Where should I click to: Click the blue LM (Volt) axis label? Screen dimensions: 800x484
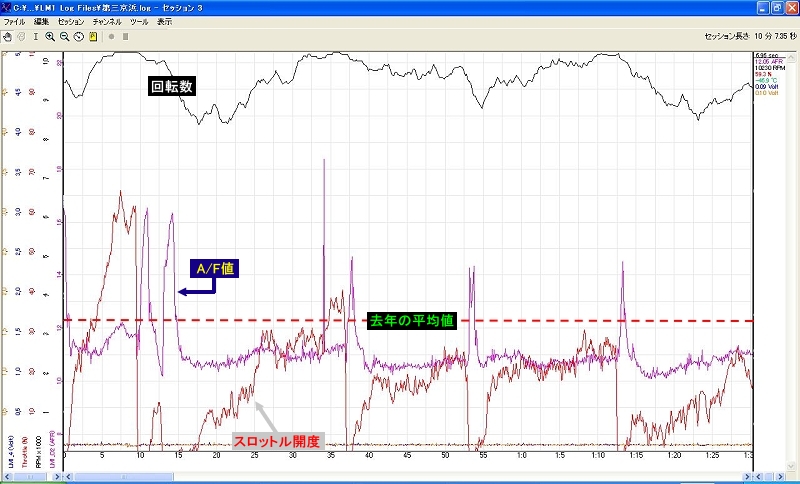11,453
